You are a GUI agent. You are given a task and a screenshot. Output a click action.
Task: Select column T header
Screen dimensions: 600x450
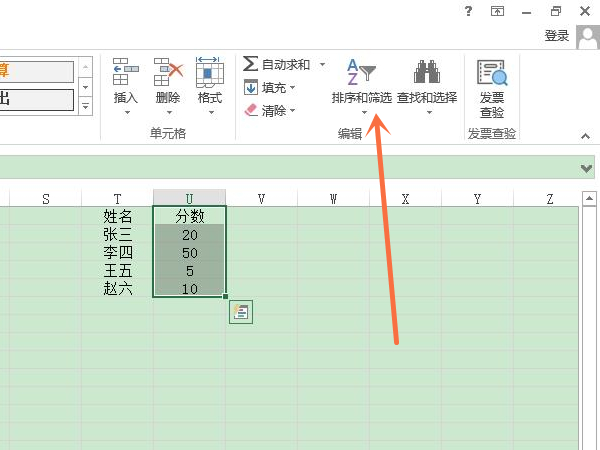(x=117, y=199)
